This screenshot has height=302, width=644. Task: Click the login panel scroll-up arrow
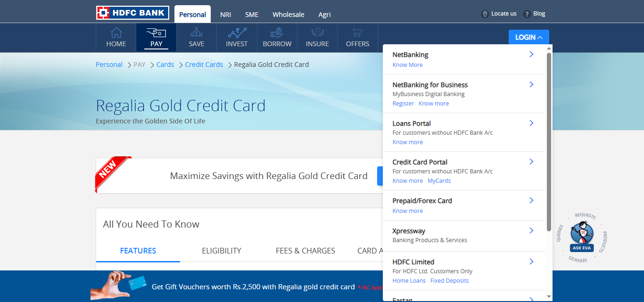point(549,48)
